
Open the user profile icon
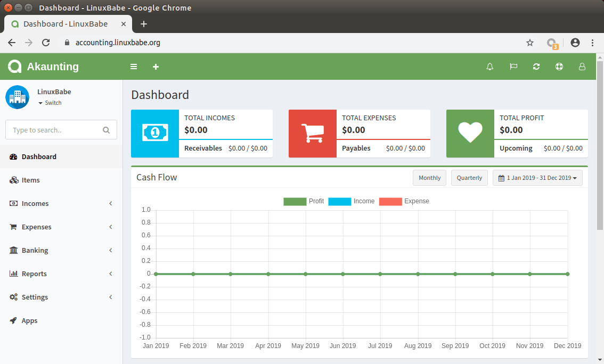tap(582, 67)
